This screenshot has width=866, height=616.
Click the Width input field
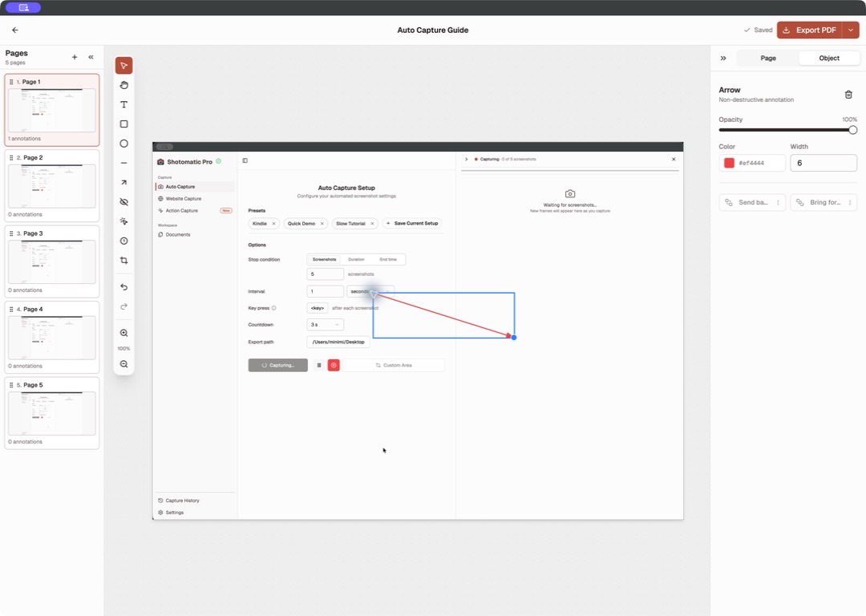[824, 163]
